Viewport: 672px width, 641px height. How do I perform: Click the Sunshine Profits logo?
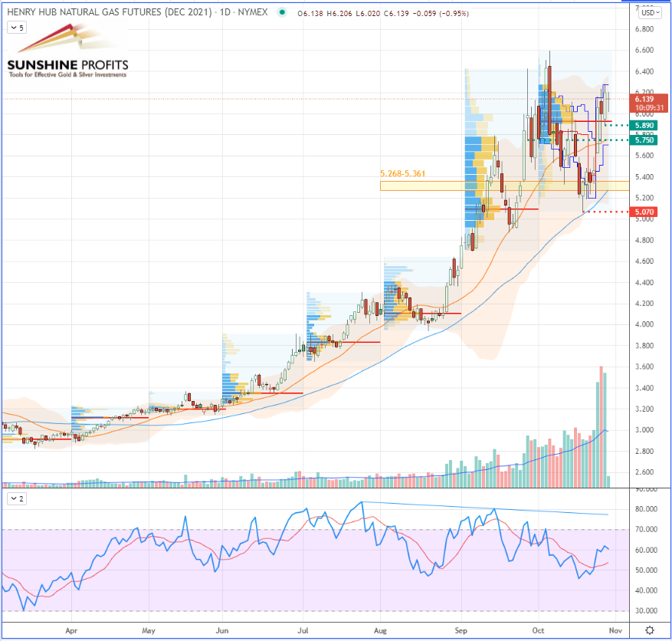coord(67,51)
